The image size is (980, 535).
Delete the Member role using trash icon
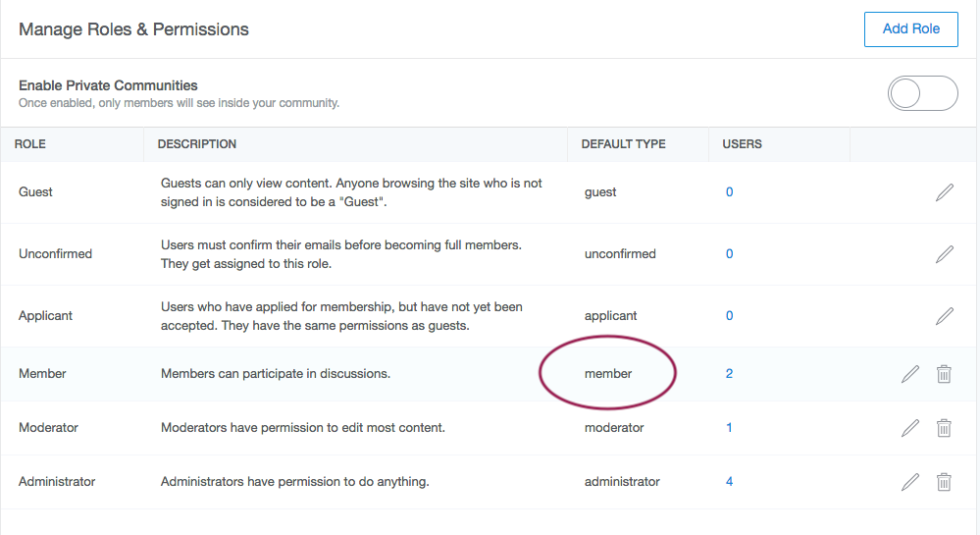944,374
